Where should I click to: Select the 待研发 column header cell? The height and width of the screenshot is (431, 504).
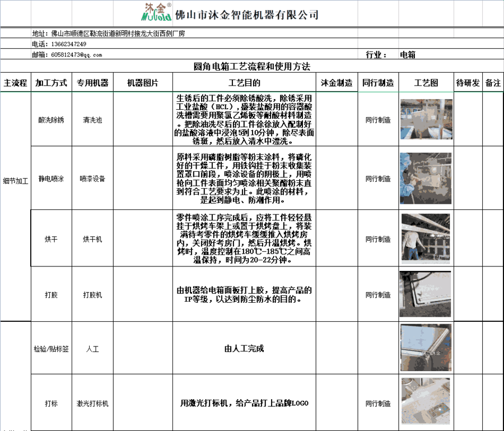click(468, 83)
